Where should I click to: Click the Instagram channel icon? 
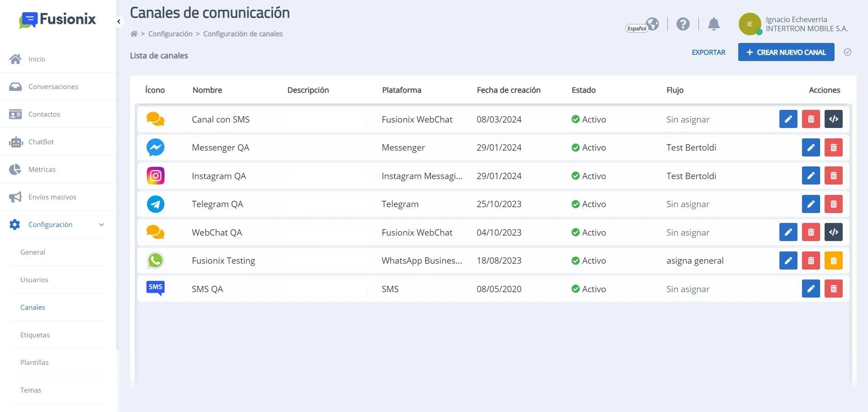(x=156, y=175)
